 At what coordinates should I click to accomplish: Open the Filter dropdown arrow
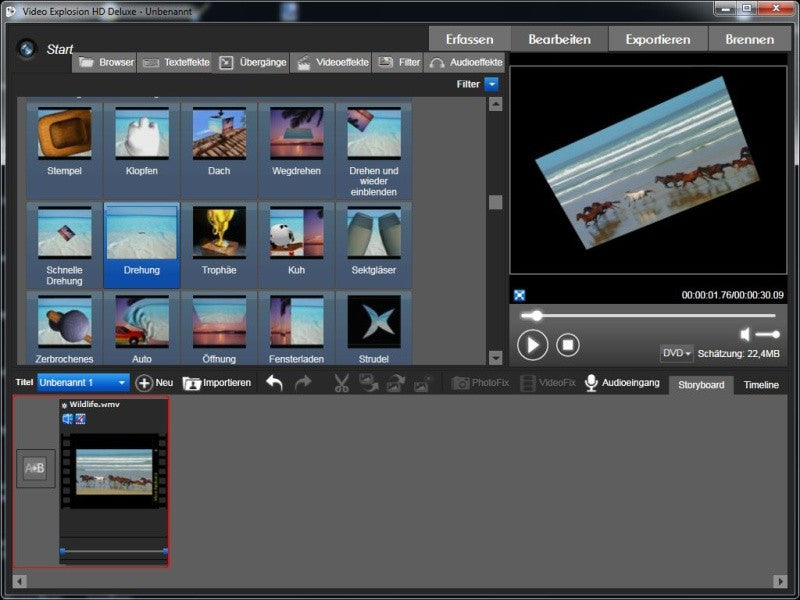[x=491, y=84]
